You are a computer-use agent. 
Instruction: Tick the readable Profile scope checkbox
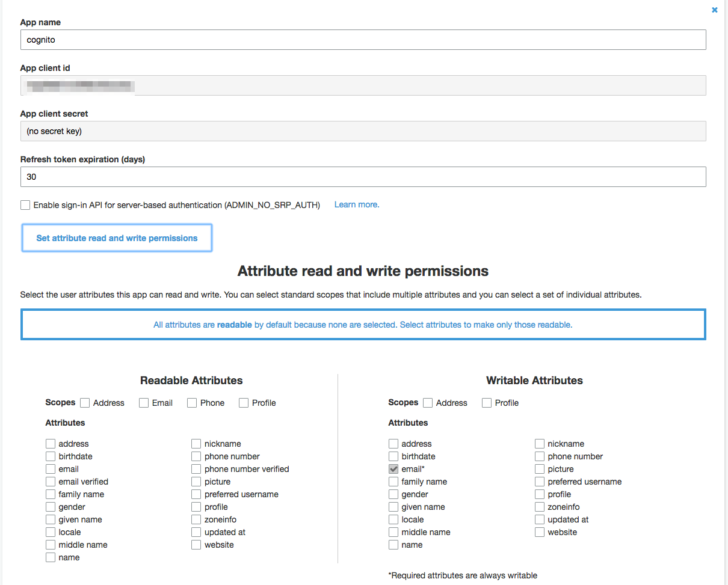[x=244, y=403]
